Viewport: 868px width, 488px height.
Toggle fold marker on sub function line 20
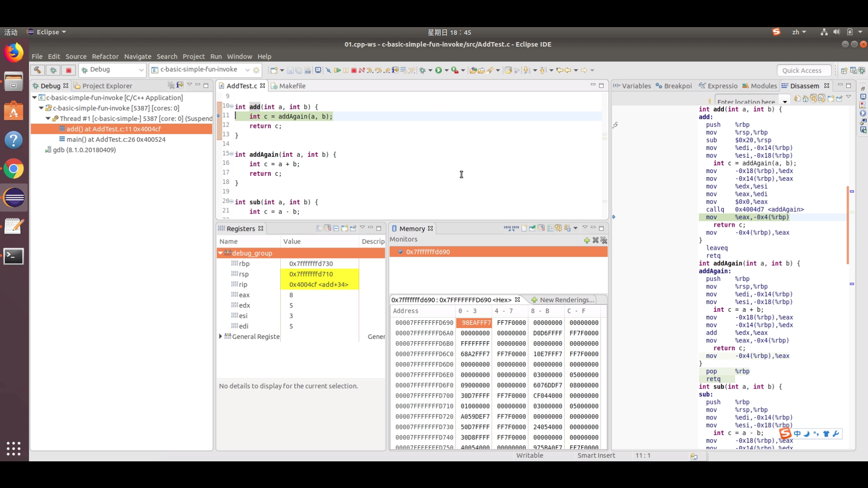231,201
